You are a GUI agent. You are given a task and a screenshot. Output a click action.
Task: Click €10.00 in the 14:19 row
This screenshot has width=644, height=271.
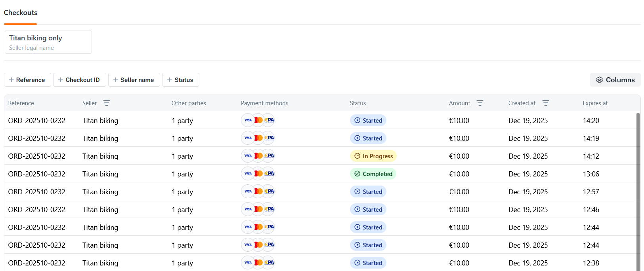pos(459,138)
